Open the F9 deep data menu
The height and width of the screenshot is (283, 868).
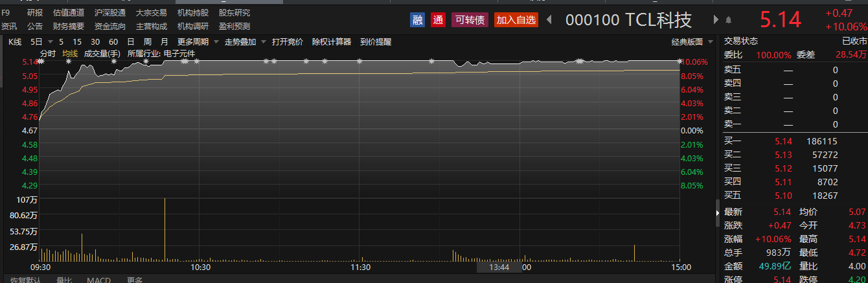[6, 12]
